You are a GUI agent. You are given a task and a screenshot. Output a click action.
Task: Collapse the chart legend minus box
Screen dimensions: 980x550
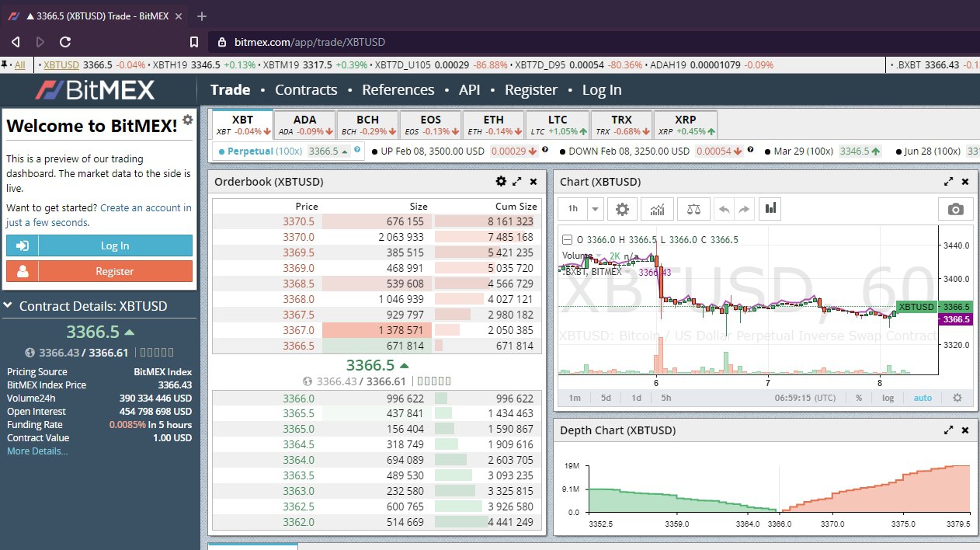coord(567,240)
